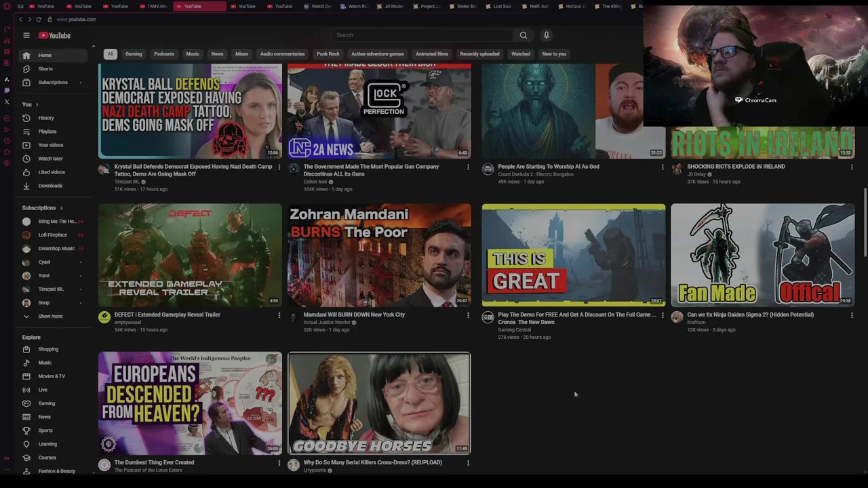This screenshot has width=868, height=488.
Task: Select the Punk Rock filter chip
Action: tap(328, 54)
